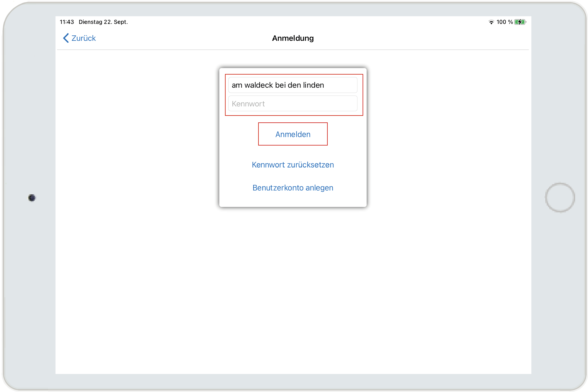Click the end of the text 'linden'
This screenshot has width=588, height=392.
click(324, 85)
